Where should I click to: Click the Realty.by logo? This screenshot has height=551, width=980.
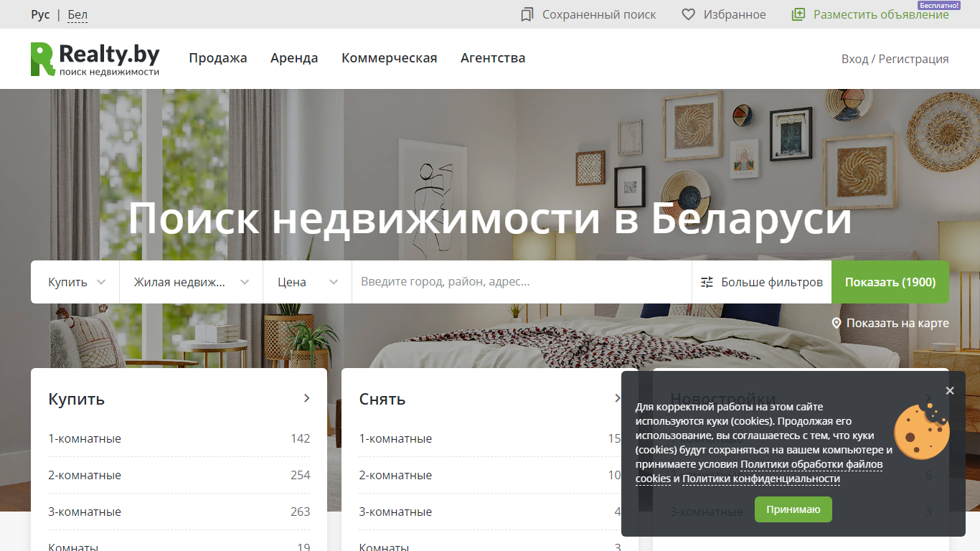(95, 59)
